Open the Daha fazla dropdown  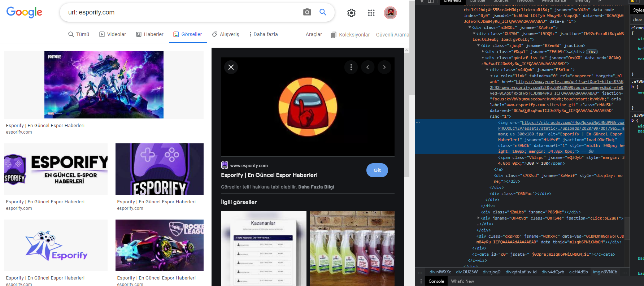pos(263,34)
